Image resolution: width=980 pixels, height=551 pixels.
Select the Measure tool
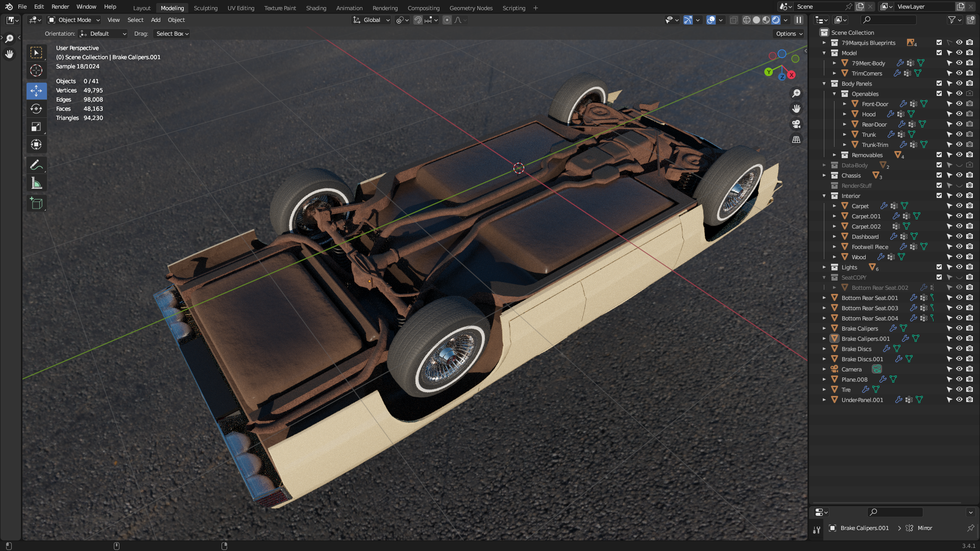coord(36,183)
